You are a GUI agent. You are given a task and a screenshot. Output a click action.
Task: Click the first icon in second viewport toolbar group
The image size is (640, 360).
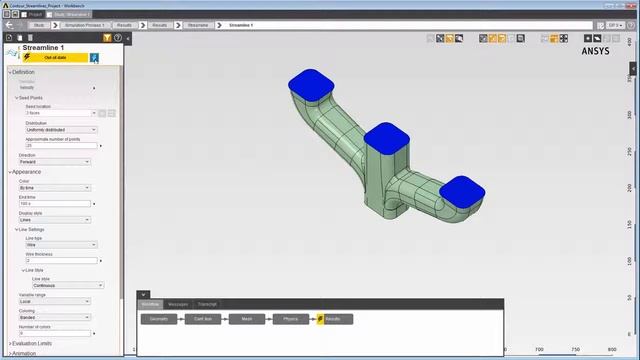pos(483,38)
